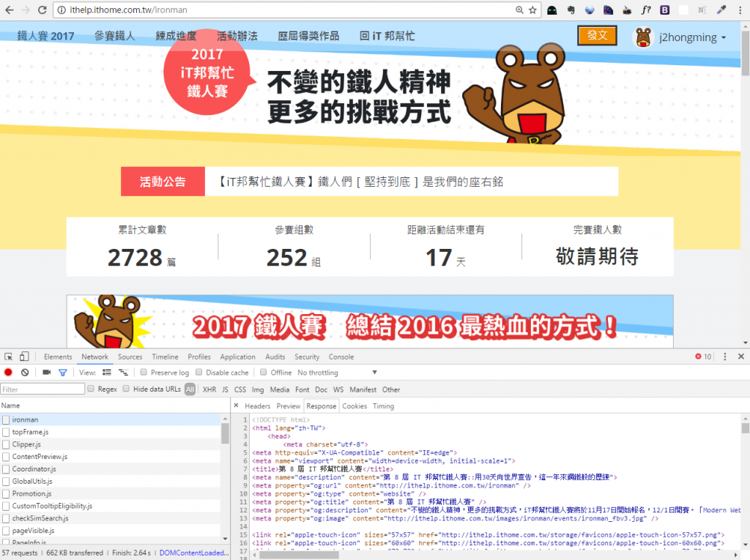Open the 活動公告 announcement headline
The width and height of the screenshot is (750, 560).
[x=361, y=182]
